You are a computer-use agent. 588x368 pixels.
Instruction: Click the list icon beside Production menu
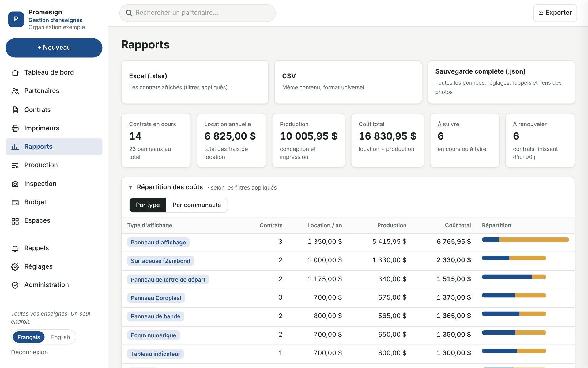click(15, 165)
